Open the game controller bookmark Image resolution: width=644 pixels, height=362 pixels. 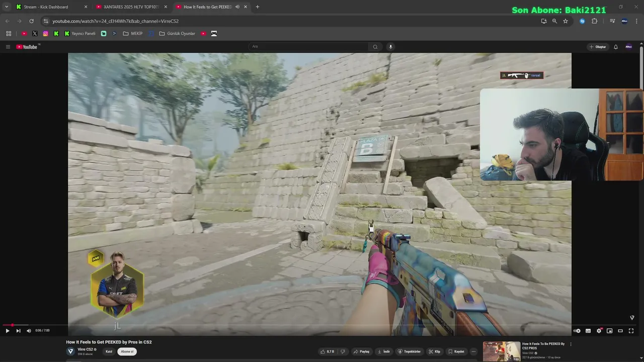click(214, 34)
